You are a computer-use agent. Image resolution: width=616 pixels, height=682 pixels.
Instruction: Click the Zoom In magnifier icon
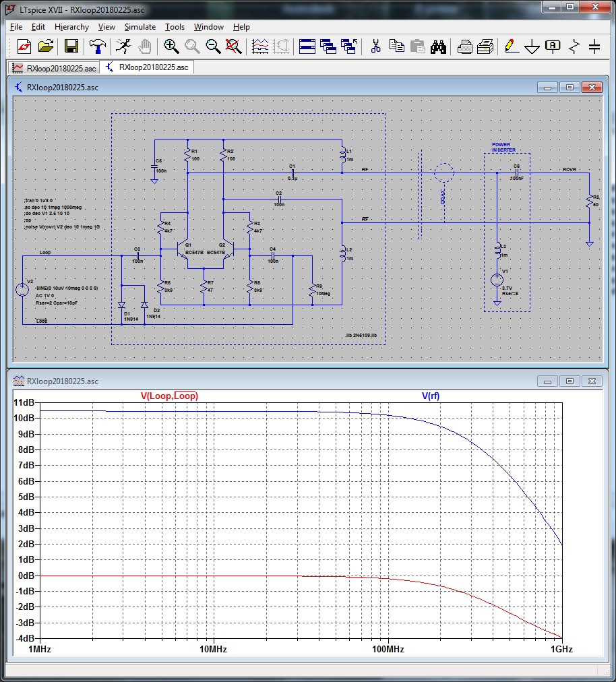click(171, 46)
